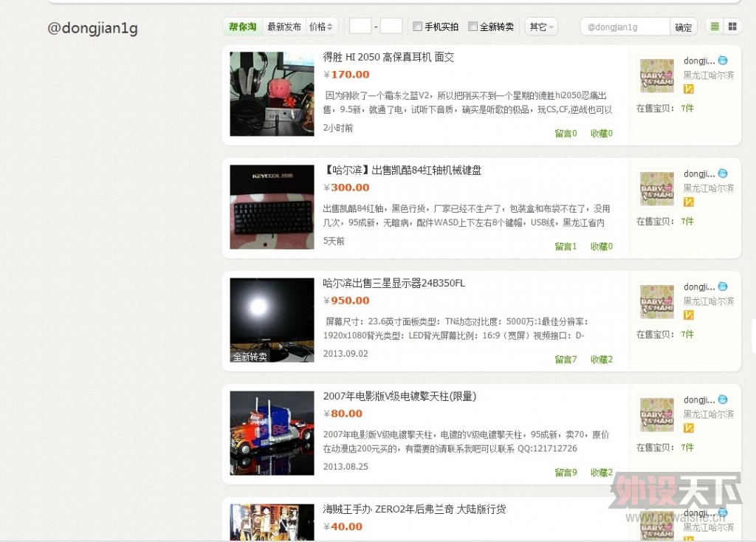Open 出售凯酷84红轴机械键盘 listing title

click(402, 170)
